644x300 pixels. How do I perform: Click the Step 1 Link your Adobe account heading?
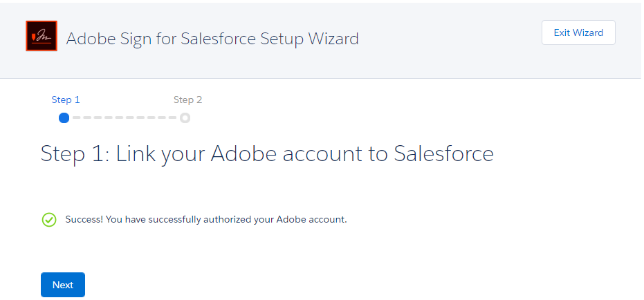(x=267, y=153)
